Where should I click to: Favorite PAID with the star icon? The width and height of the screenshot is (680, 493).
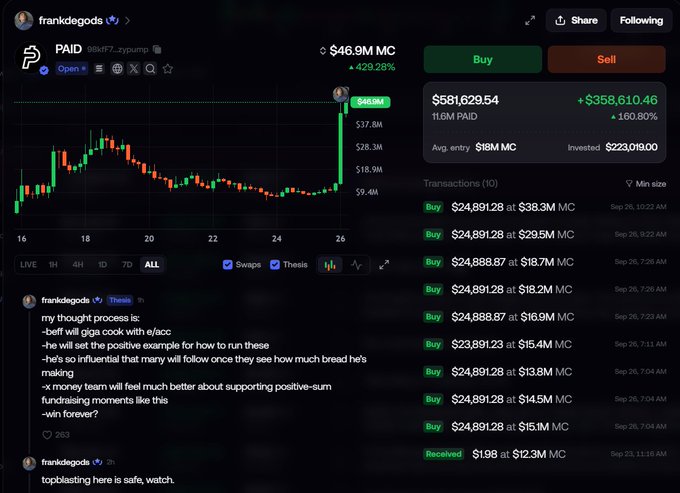(x=168, y=69)
